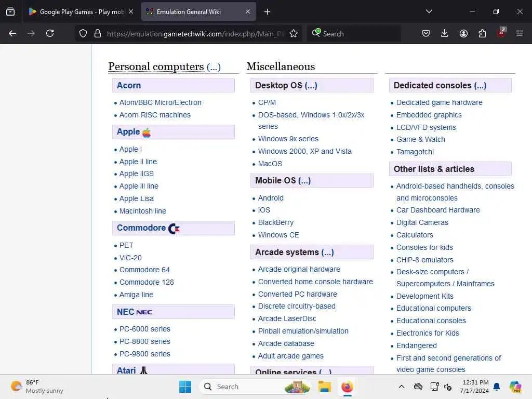Go back to the previous page
The height and width of the screenshot is (399, 532).
coord(12,33)
